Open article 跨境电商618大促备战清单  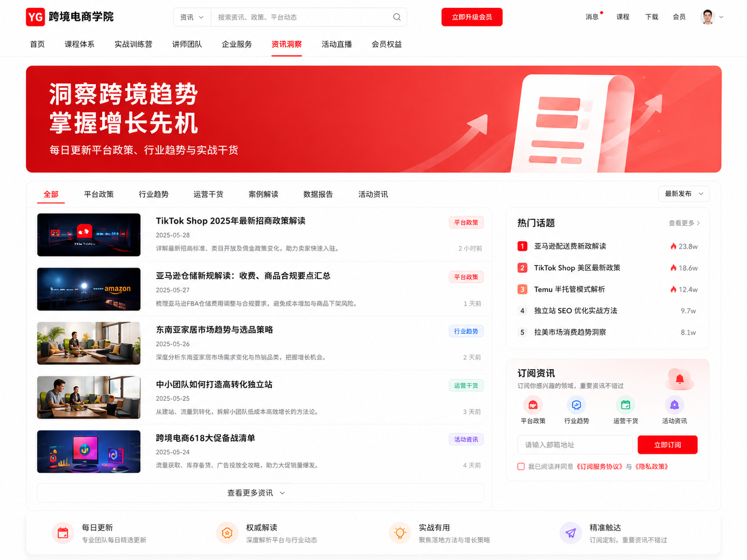205,438
